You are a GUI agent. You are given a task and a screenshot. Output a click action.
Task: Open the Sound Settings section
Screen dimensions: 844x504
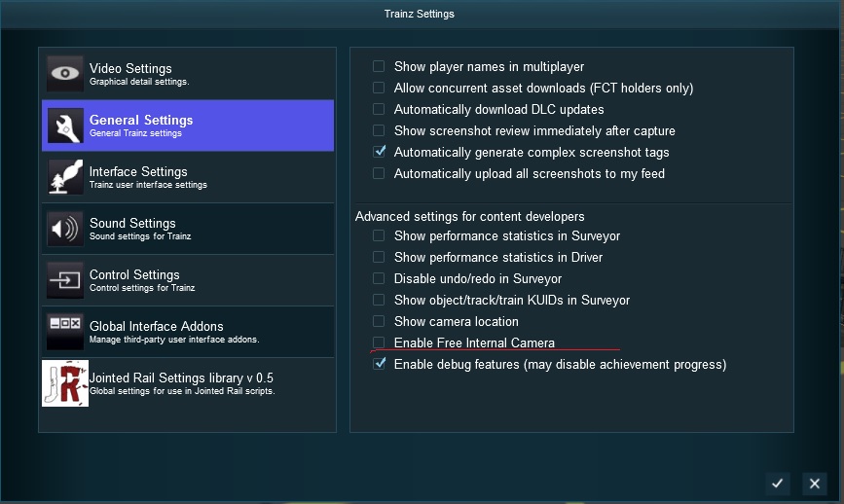[188, 229]
